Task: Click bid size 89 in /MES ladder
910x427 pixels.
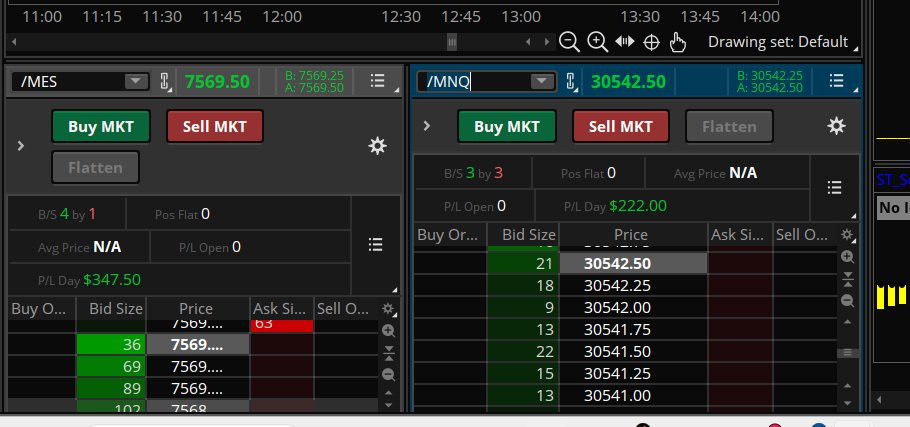Action: [111, 389]
